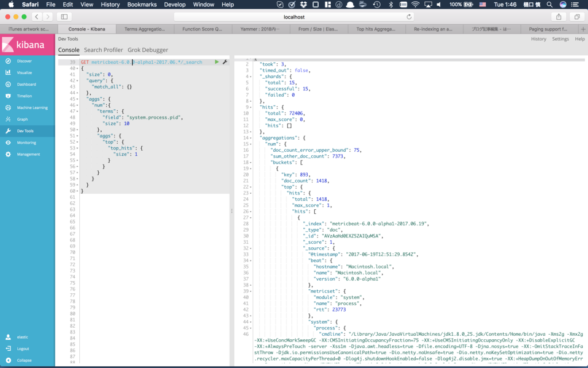Open the wrench options icon in the editor
The height and width of the screenshot is (368, 588).
[225, 62]
